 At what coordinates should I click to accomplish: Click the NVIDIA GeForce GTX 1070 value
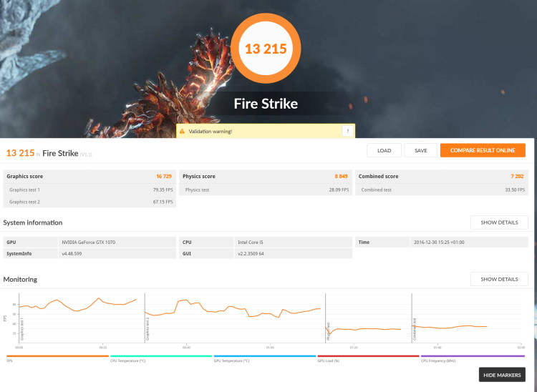(x=88, y=242)
